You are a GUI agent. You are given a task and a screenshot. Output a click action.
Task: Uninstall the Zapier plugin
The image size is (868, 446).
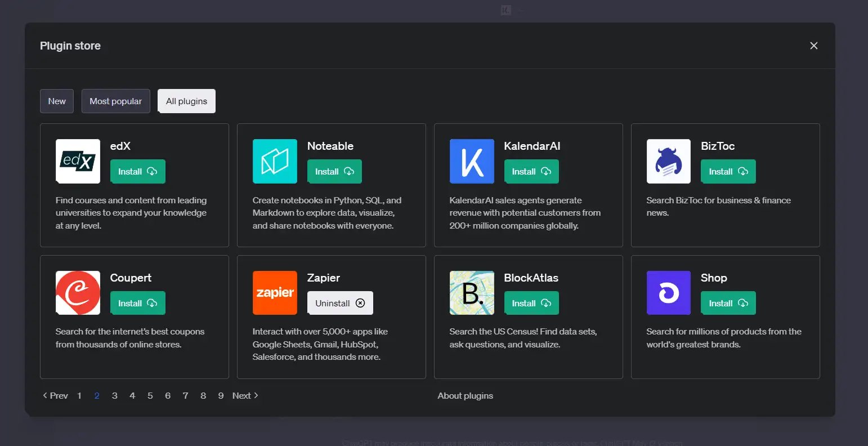(x=340, y=303)
